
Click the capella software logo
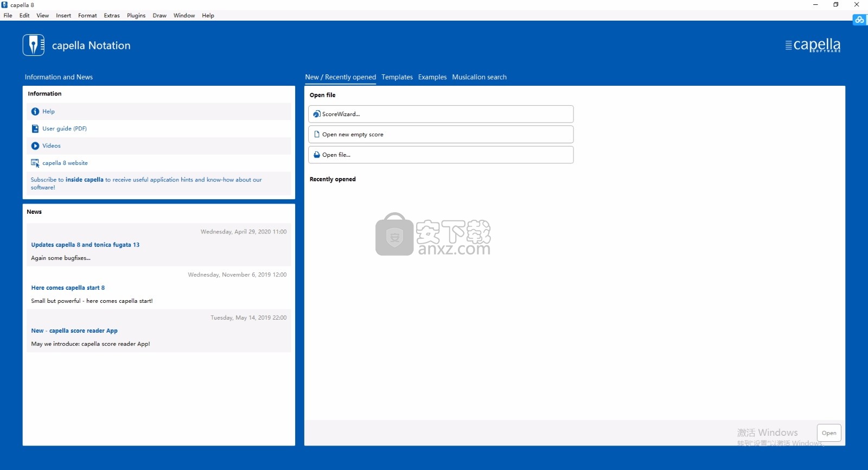pos(813,45)
